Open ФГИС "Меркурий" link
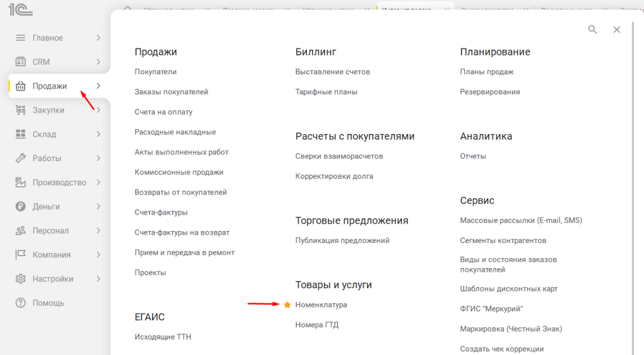 [491, 309]
